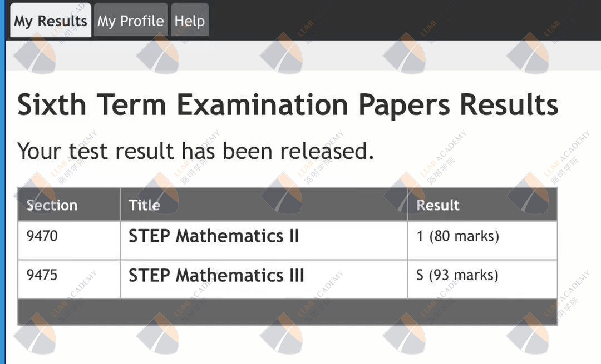Click the Title column header
The height and width of the screenshot is (364, 601).
[x=145, y=205]
